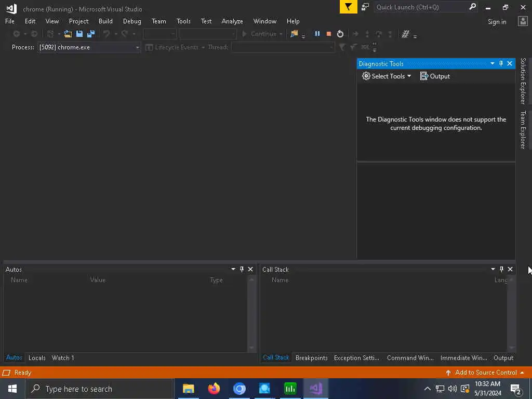Switch to the Watch 1 tab
The width and height of the screenshot is (532, 399).
point(63,357)
